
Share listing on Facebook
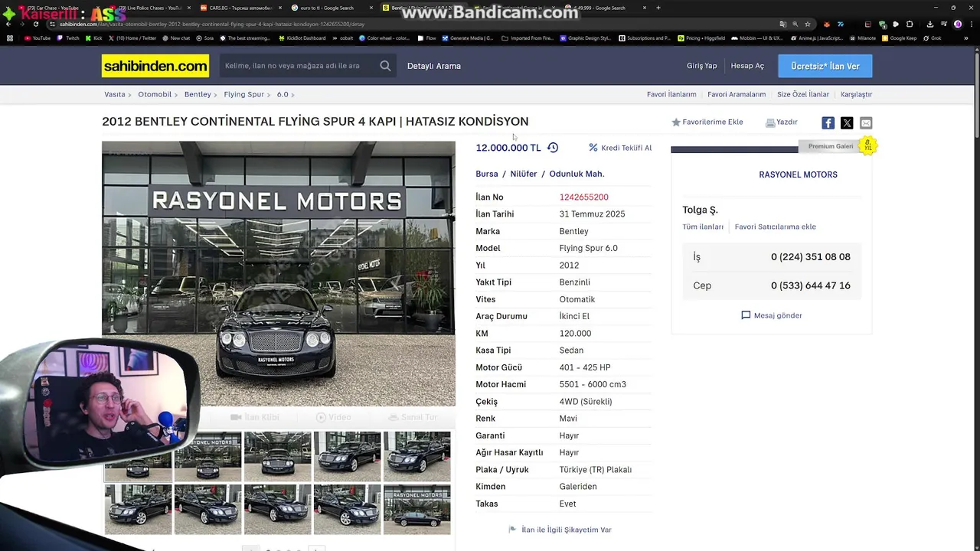(828, 123)
